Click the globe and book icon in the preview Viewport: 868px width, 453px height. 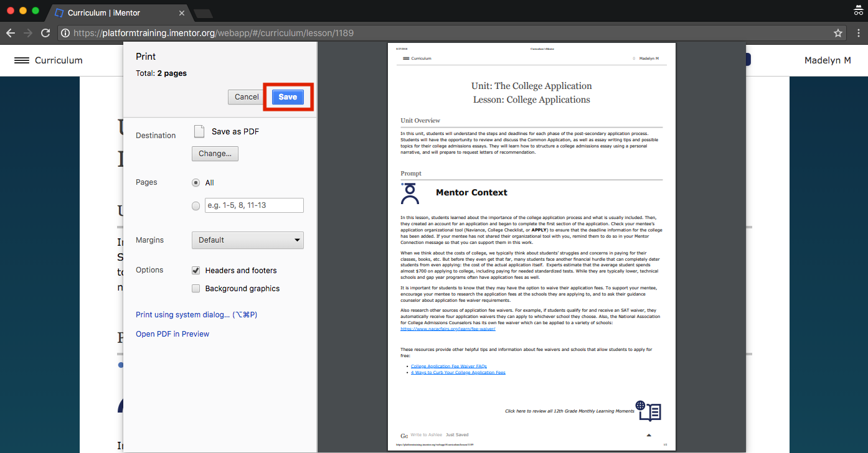click(x=648, y=411)
